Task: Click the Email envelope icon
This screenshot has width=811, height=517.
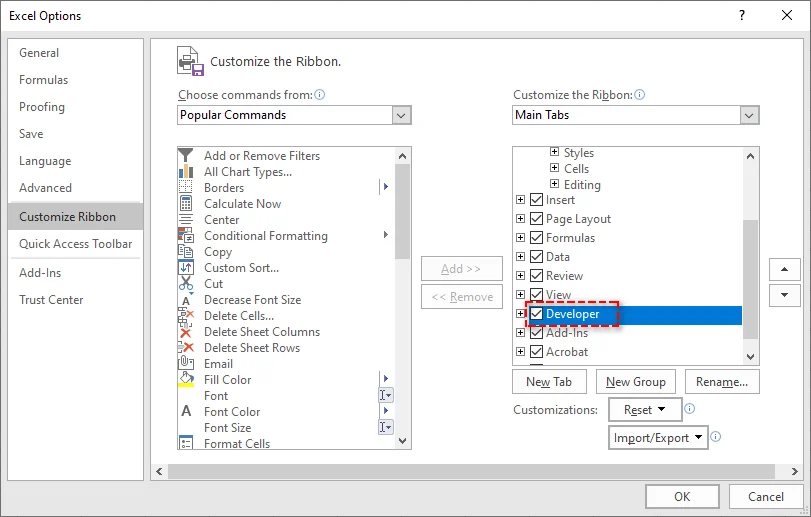Action: pos(185,364)
